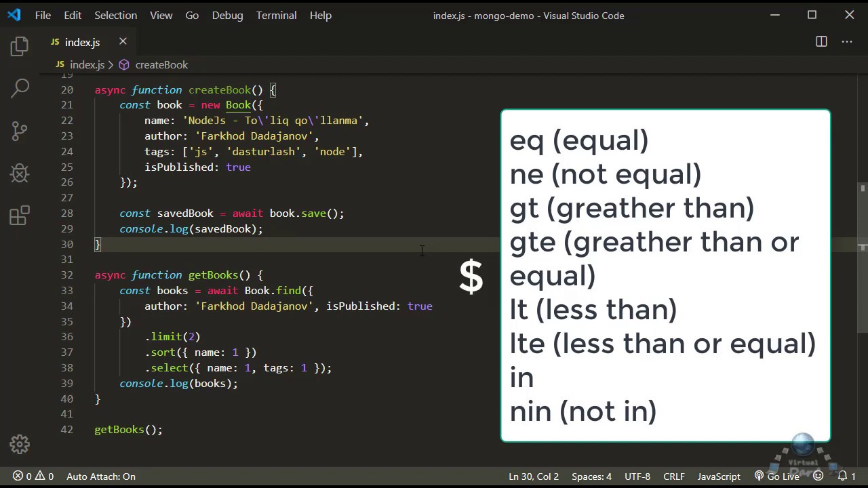Open the Manage gear at bottom of activity bar
Screen dimensions: 868x488
pos(20,445)
